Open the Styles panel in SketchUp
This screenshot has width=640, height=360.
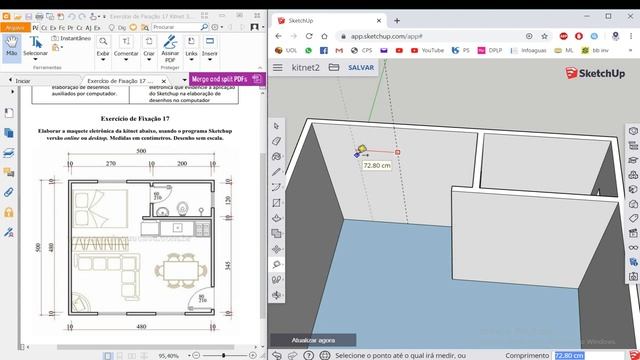coord(633,204)
